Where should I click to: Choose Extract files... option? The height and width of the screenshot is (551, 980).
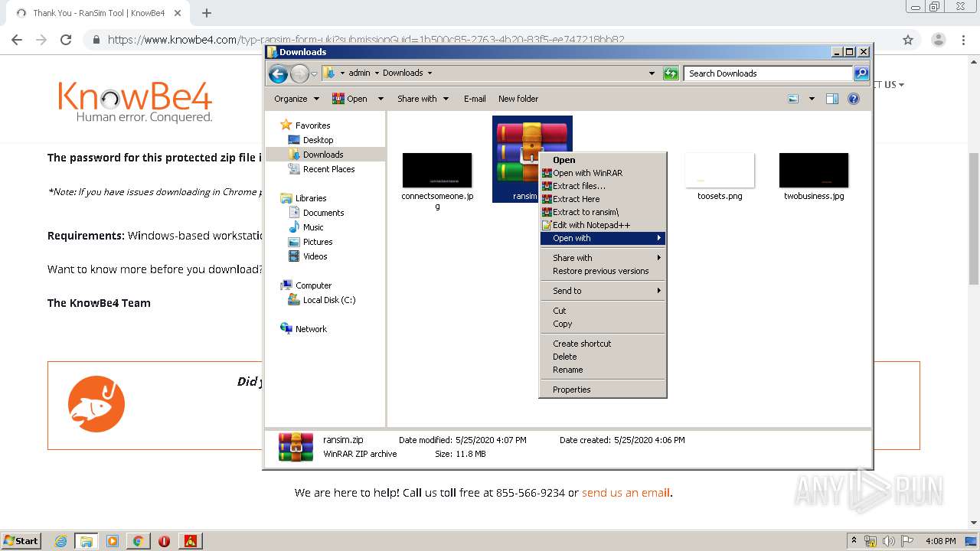(x=603, y=186)
